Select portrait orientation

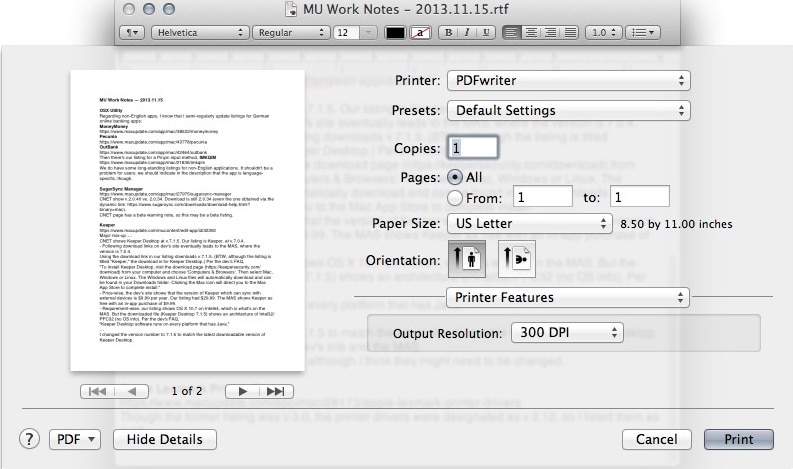click(467, 259)
